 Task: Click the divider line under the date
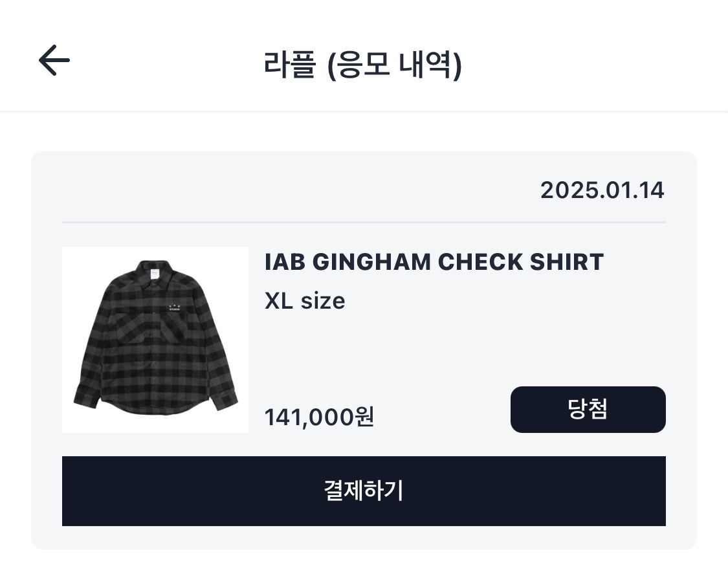(x=363, y=222)
